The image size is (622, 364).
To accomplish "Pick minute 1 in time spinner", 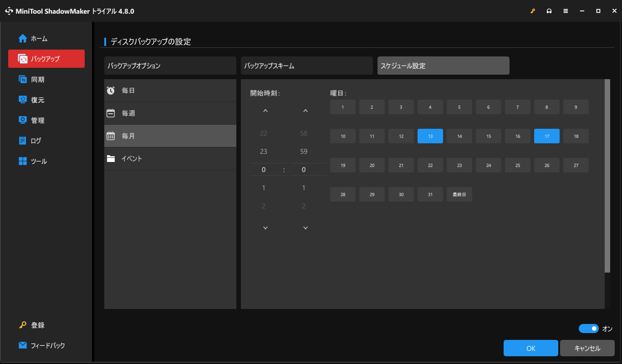I will [304, 188].
